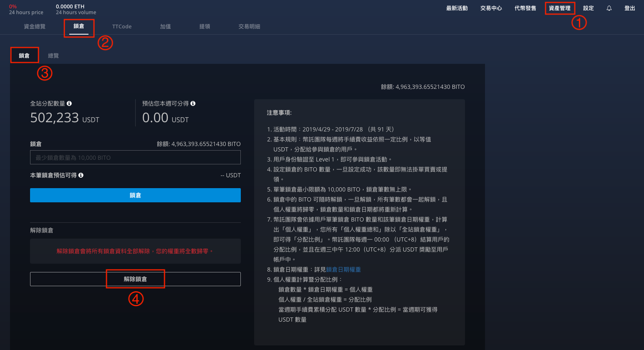The height and width of the screenshot is (350, 644).
Task: Click the balance text above the input field
Action: tap(199, 144)
